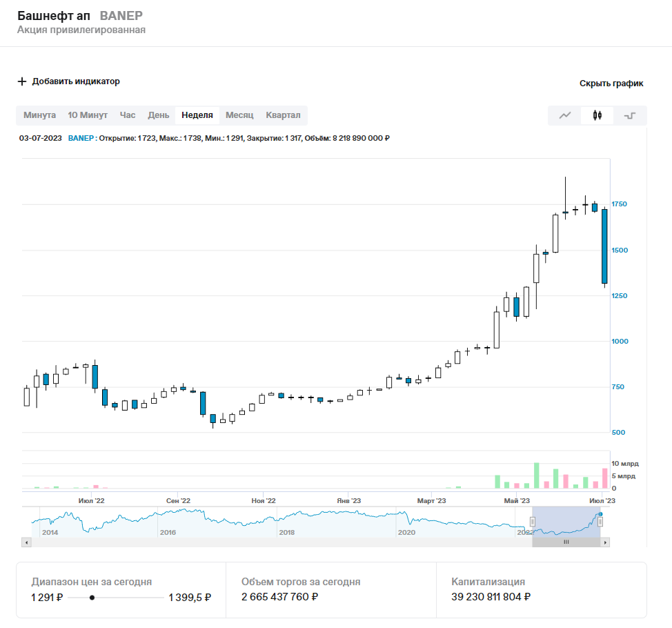
Task: Click the last pink volume bar
Action: coord(604,478)
